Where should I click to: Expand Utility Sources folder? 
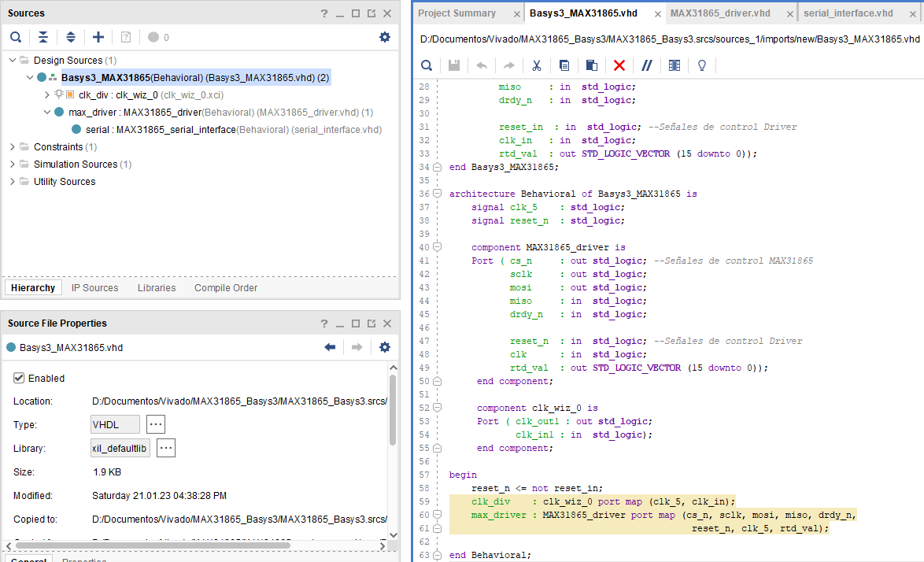click(x=13, y=182)
